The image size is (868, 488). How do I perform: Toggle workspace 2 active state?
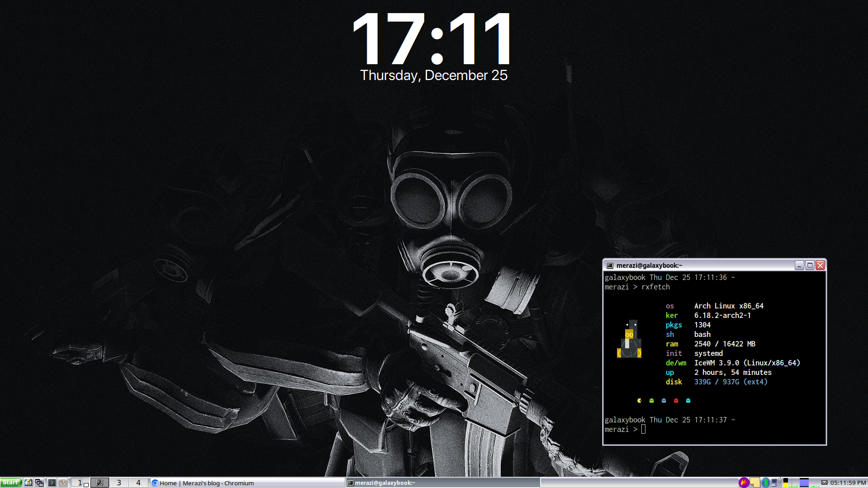pos(100,483)
